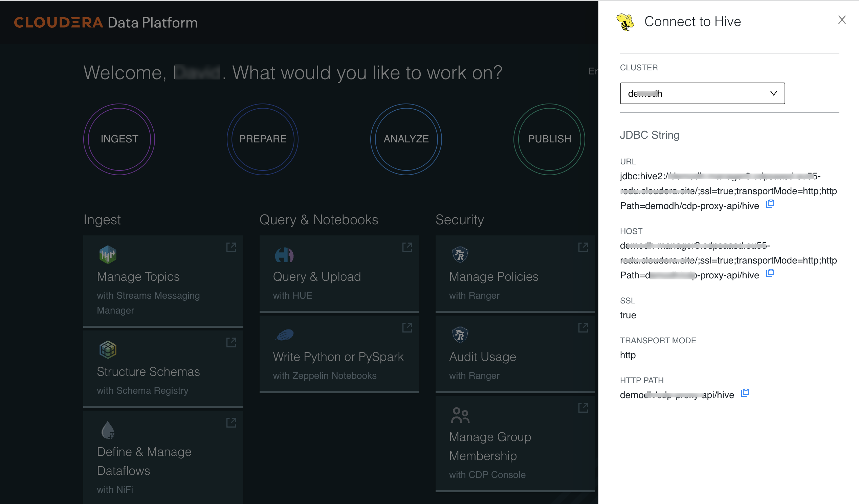Viewport: 859px width, 504px height.
Task: Open the Manage Policies card
Action: click(x=515, y=274)
